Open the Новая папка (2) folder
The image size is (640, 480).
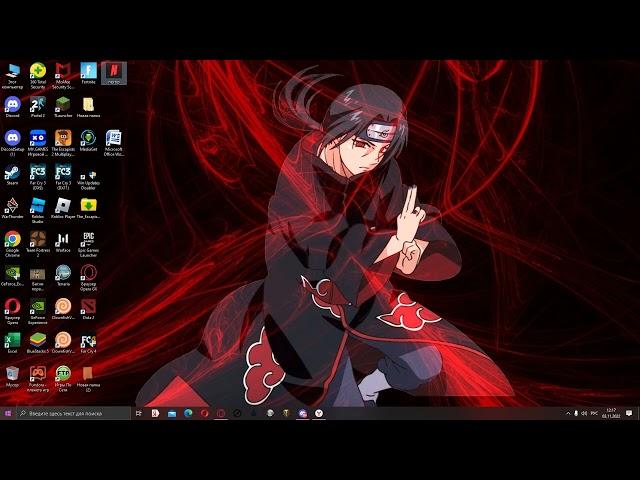[x=88, y=379]
